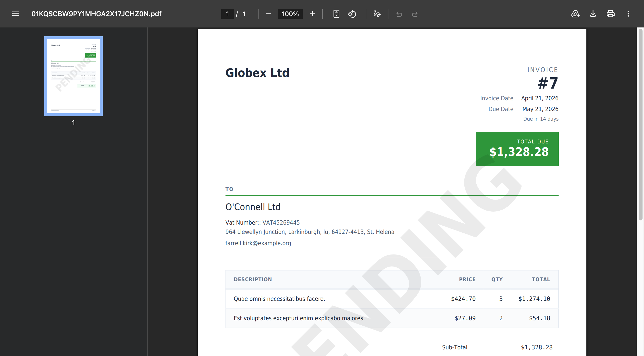The width and height of the screenshot is (644, 356).
Task: Click the zoom out minus icon
Action: click(268, 14)
